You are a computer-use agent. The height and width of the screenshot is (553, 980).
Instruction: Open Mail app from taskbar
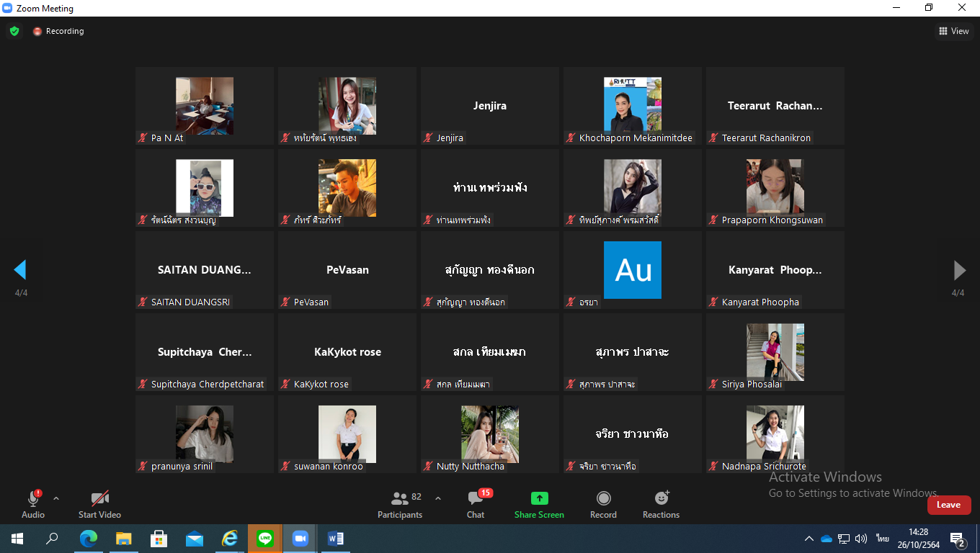pyautogui.click(x=195, y=539)
